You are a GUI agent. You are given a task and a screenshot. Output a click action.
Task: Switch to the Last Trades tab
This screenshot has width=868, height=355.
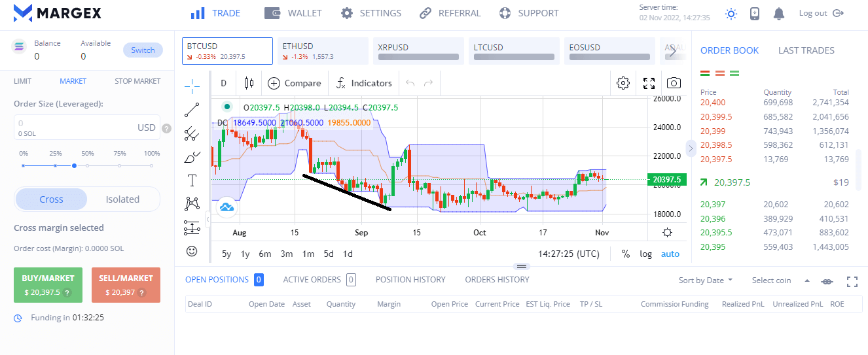806,50
